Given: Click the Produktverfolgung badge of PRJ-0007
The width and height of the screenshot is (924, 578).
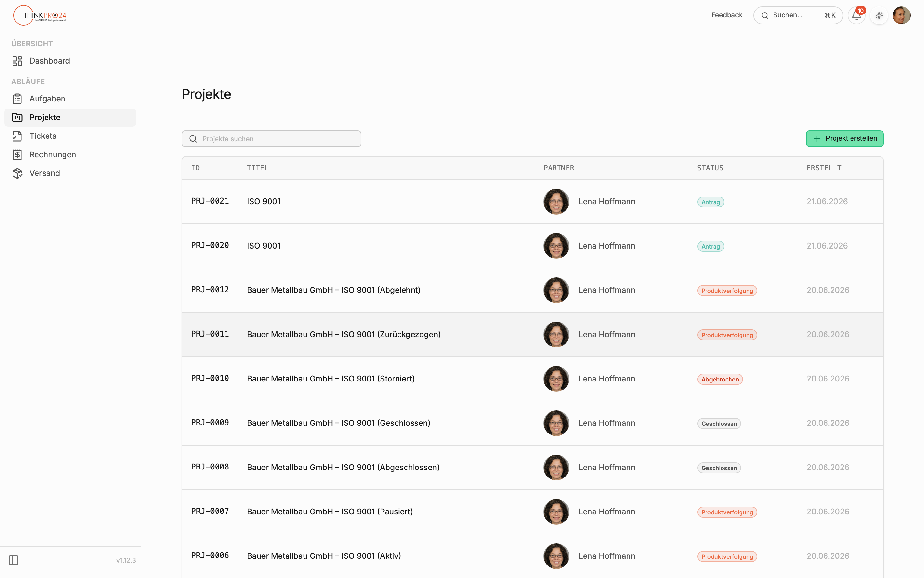Looking at the screenshot, I should tap(727, 512).
